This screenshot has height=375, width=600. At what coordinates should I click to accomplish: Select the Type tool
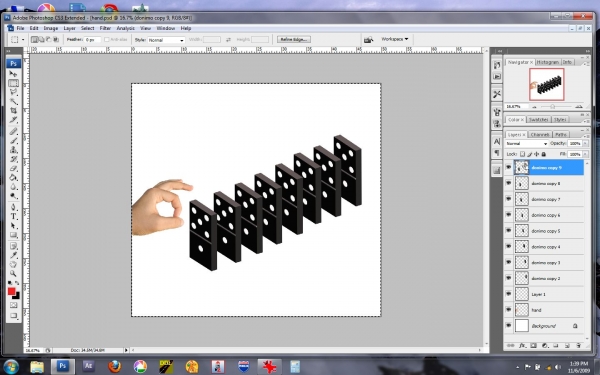point(13,216)
